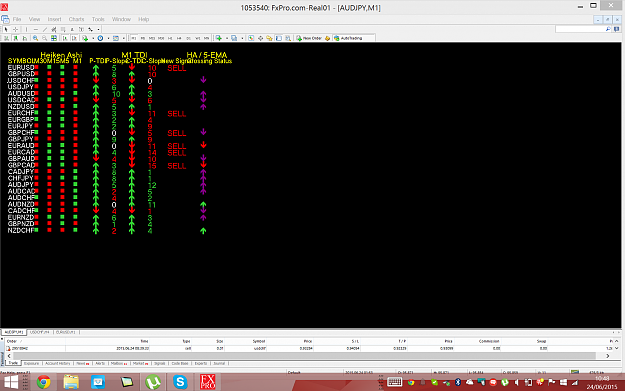This screenshot has height=391, width=625.
Task: Open Skype from the taskbar
Action: [x=180, y=382]
